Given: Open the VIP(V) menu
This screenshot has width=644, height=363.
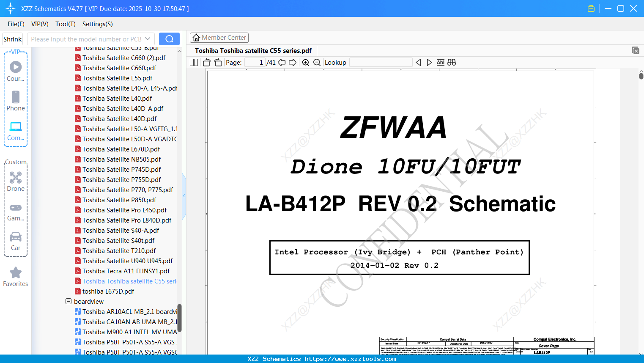Looking at the screenshot, I should (x=40, y=24).
